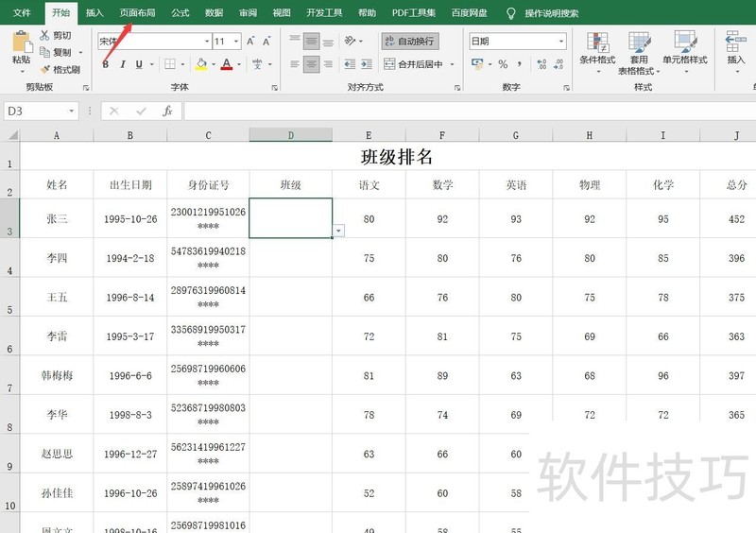Click the Cut (剪切) scissors icon
Image resolution: width=756 pixels, height=533 pixels.
44,35
